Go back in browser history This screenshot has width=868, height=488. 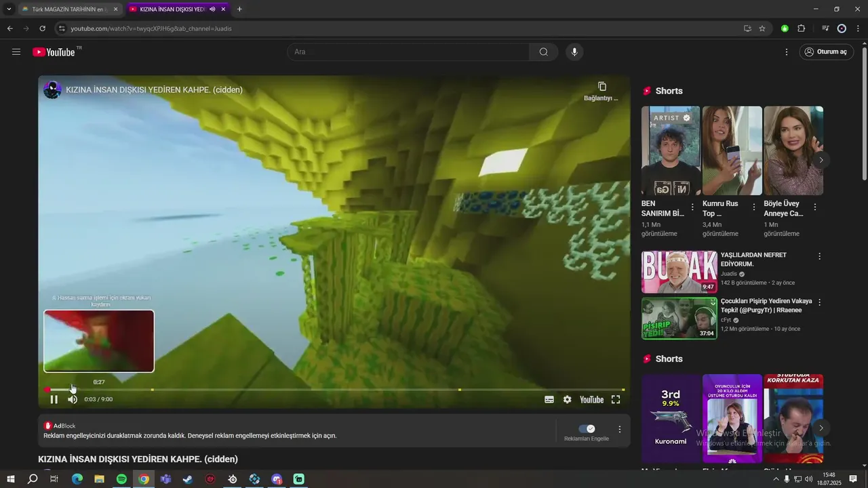point(9,28)
